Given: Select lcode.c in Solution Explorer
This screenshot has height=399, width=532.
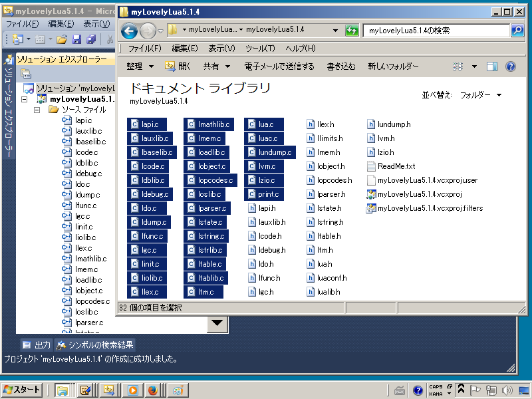Looking at the screenshot, I should pyautogui.click(x=80, y=152).
